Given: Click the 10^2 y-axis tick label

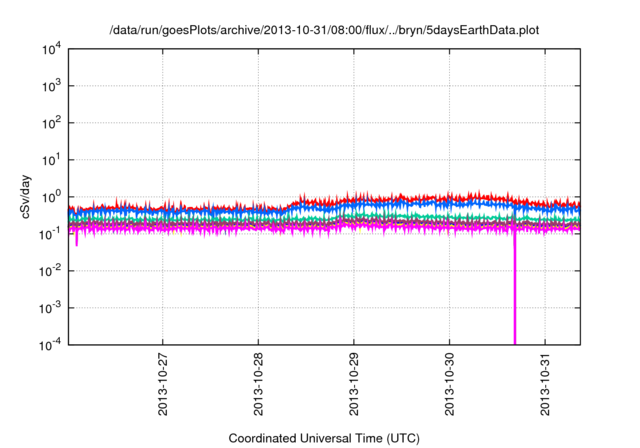Looking at the screenshot, I should pos(51,123).
